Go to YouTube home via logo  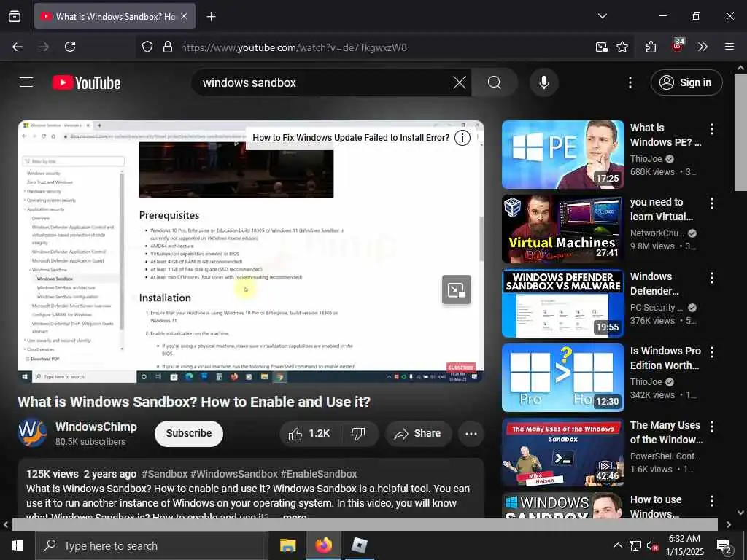click(86, 83)
